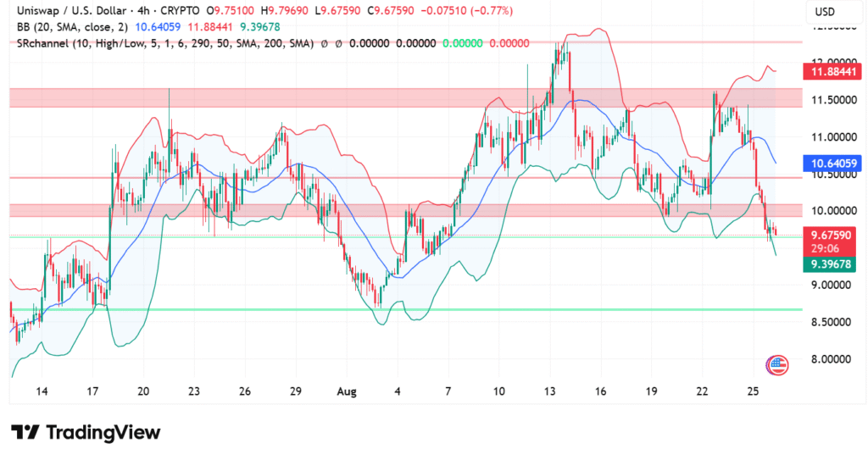Click the 9.00000 price axis label

click(x=831, y=285)
